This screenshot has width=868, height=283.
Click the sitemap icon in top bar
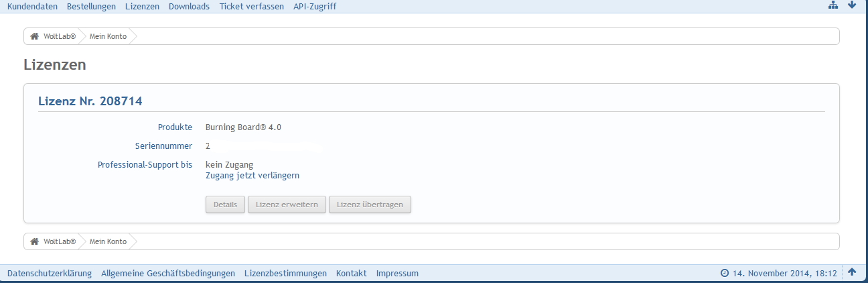click(x=833, y=5)
